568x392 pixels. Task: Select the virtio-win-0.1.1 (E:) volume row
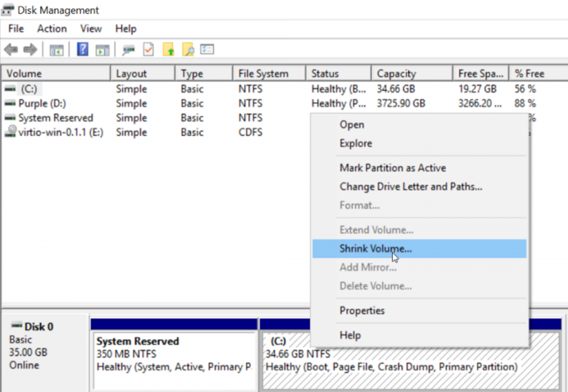156,132
